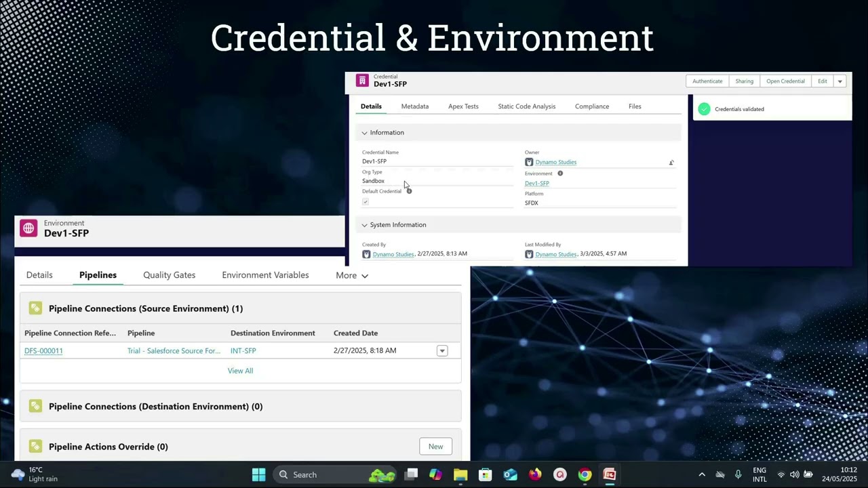Click the Open Credential button
This screenshot has width=868, height=488.
[x=785, y=81]
